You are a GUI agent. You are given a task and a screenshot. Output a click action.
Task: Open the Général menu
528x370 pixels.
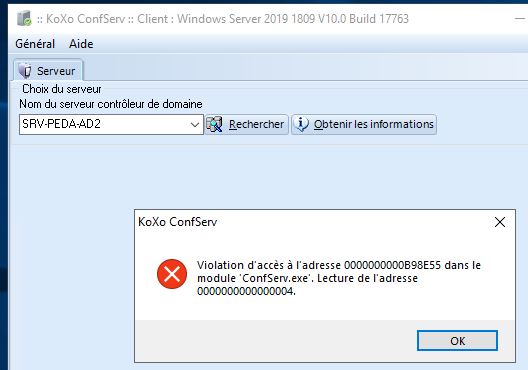tap(35, 44)
